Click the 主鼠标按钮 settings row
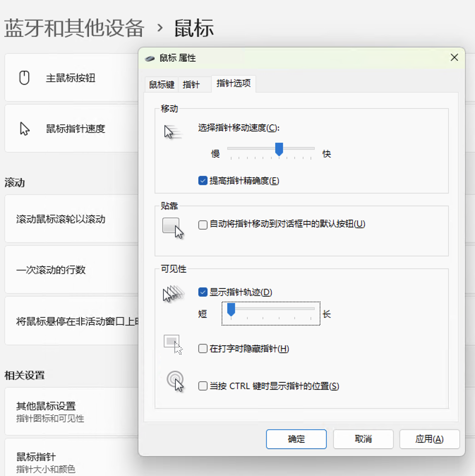This screenshot has height=476, width=475. click(x=72, y=78)
